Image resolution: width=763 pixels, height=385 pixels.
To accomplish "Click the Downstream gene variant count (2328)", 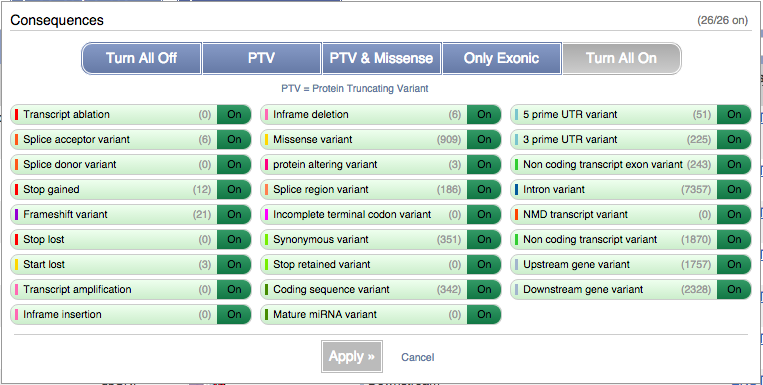I will coord(696,290).
